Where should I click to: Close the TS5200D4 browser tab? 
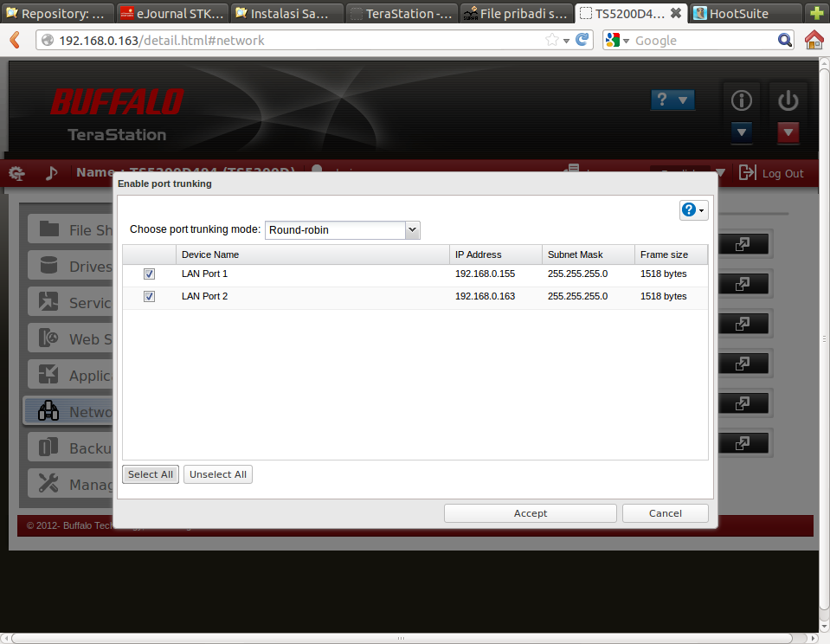(676, 13)
